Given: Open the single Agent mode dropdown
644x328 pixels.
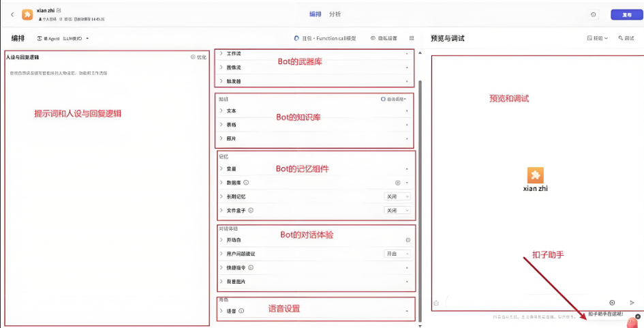Looking at the screenshot, I should pos(63,38).
